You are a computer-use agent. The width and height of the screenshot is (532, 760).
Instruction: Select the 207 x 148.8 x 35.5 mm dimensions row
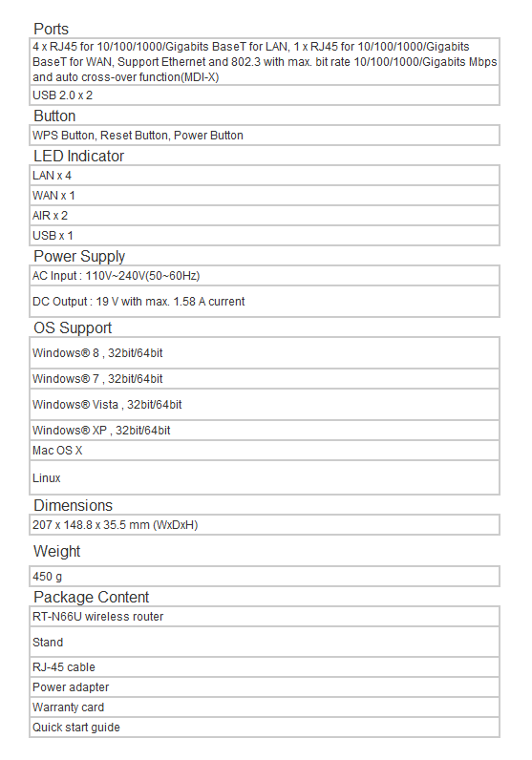(265, 524)
